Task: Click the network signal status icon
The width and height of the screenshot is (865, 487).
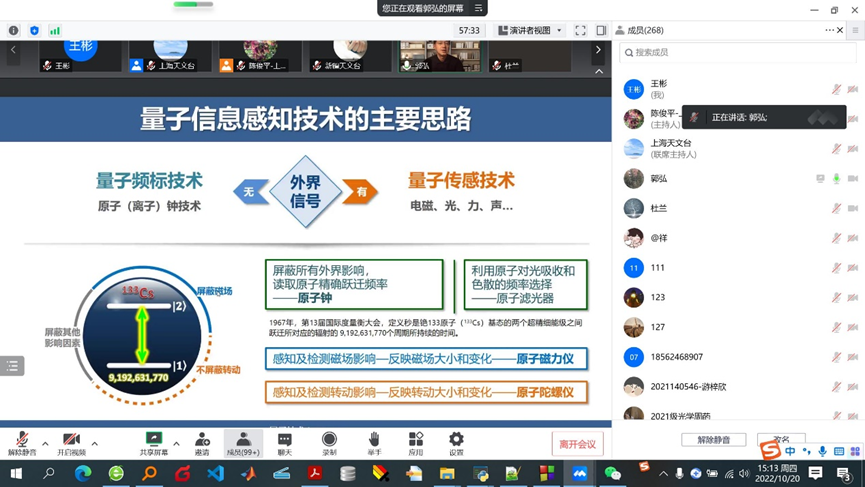Action: click(x=55, y=31)
